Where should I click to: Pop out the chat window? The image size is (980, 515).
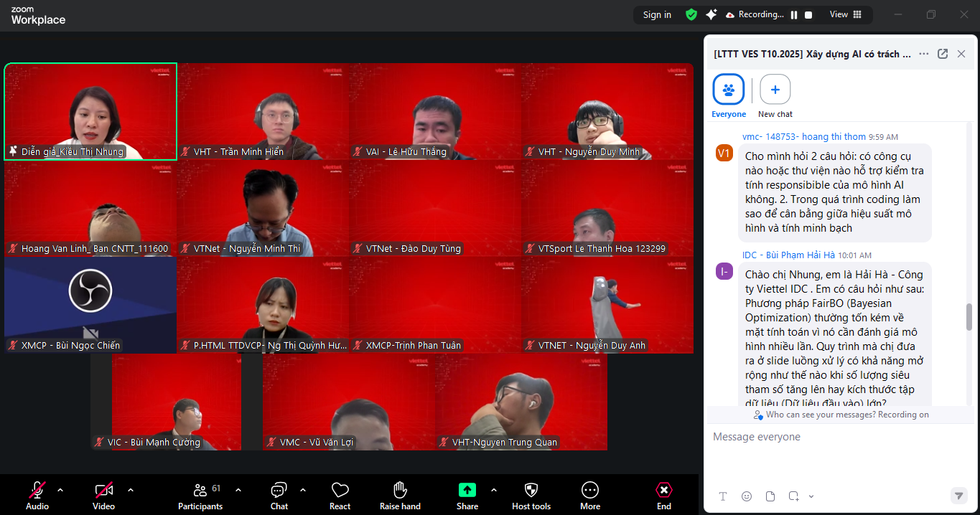coord(943,54)
